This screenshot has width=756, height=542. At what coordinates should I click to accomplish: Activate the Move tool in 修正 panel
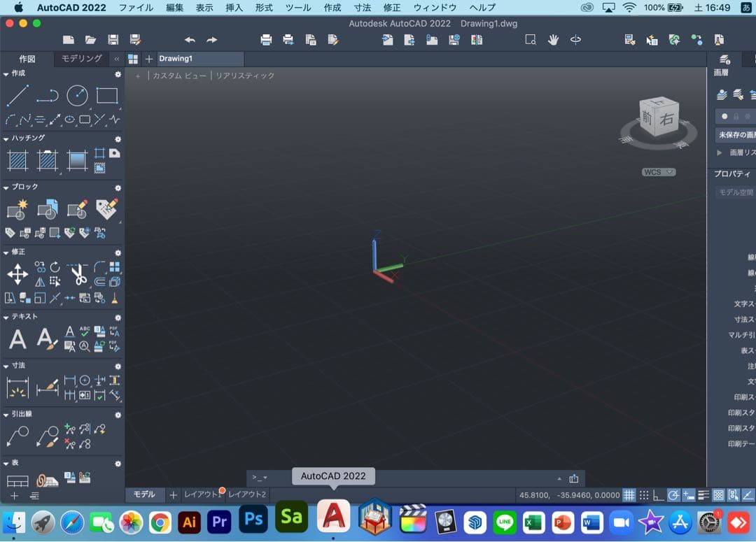coord(17,274)
